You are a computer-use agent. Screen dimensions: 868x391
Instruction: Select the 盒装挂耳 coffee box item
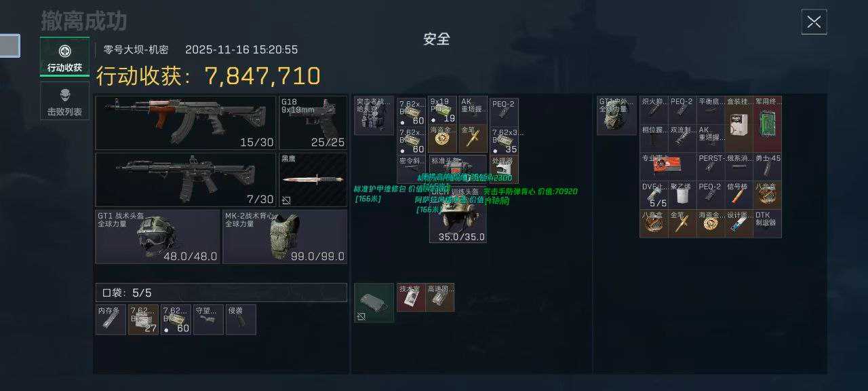(x=738, y=124)
